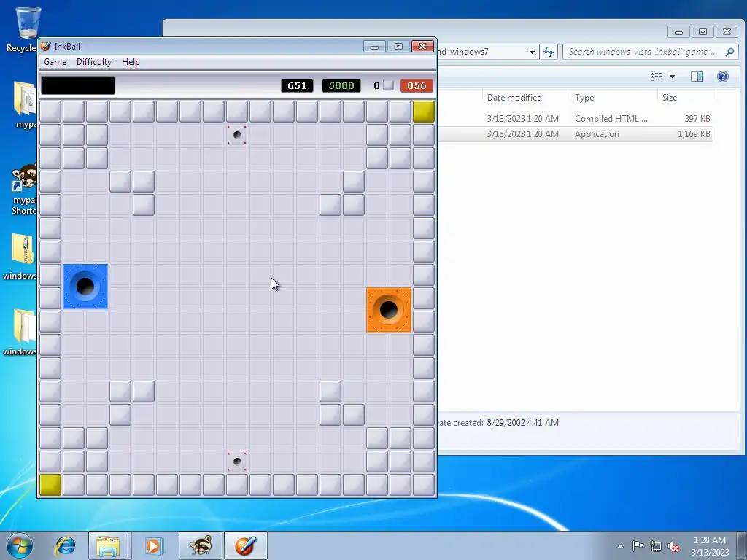747x560 pixels.
Task: Switch to Mypal raccoon taskbar app
Action: 200,545
